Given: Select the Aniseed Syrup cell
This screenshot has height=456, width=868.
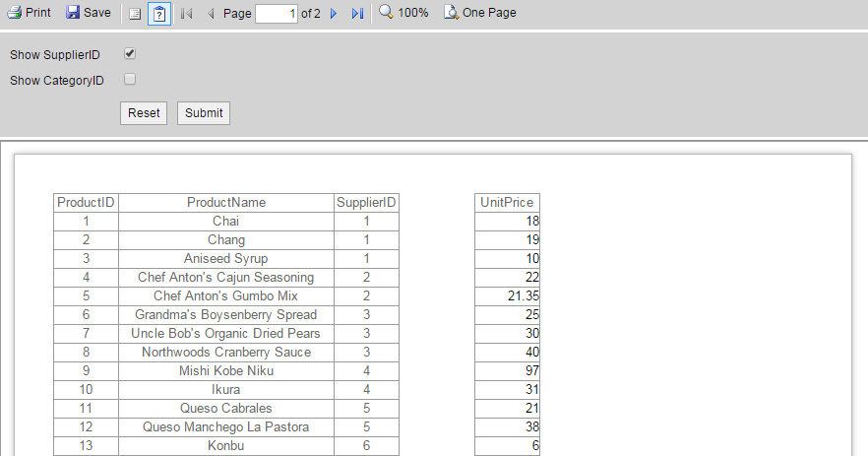Looking at the screenshot, I should [226, 259].
